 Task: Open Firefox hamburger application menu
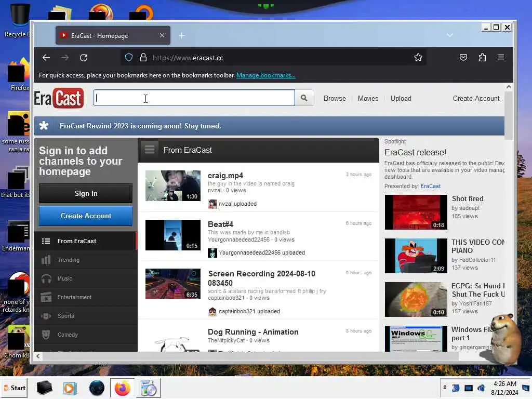pos(501,57)
